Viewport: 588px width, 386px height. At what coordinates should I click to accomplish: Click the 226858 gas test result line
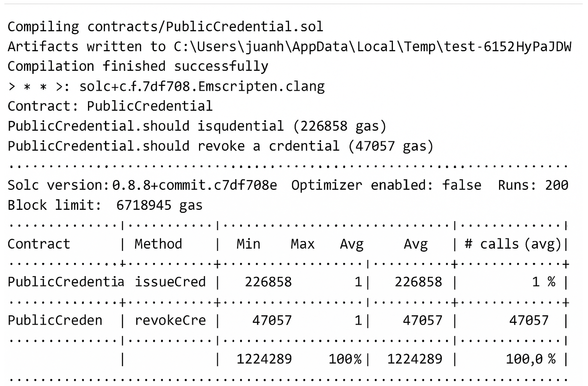tap(197, 126)
